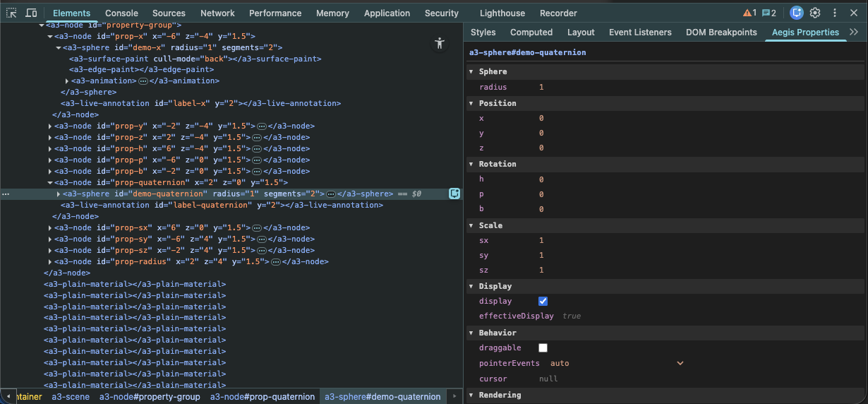Open DOM Breakpoints sidebar tab

pos(721,32)
